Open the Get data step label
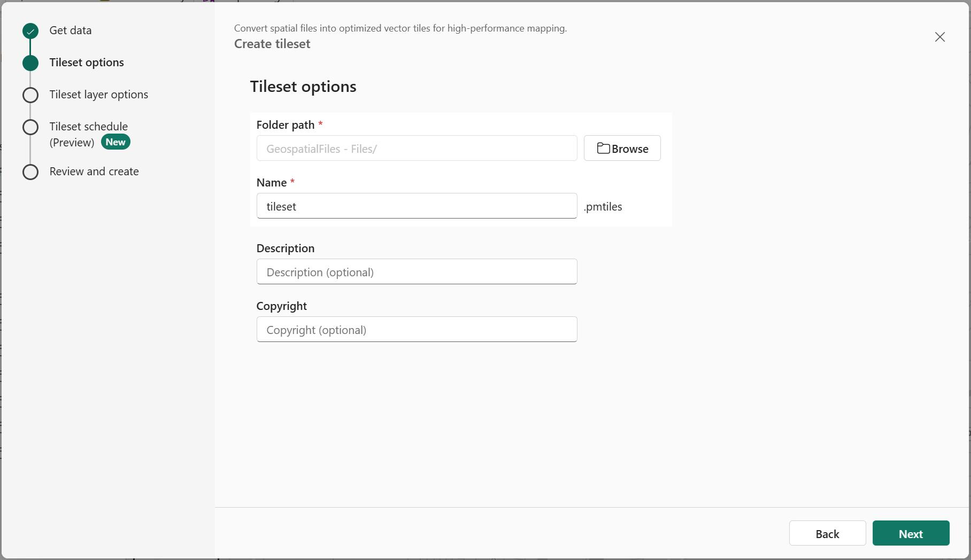The image size is (971, 560). click(x=71, y=30)
